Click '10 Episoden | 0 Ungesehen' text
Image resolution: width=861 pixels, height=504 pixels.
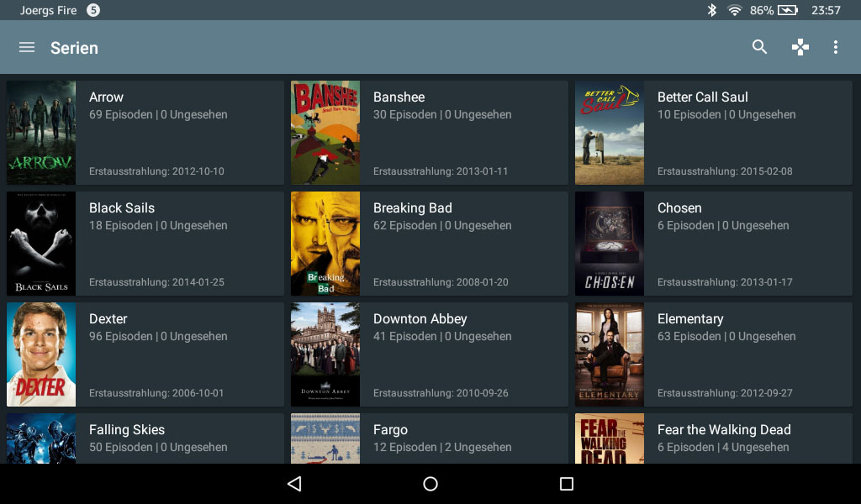coord(726,114)
